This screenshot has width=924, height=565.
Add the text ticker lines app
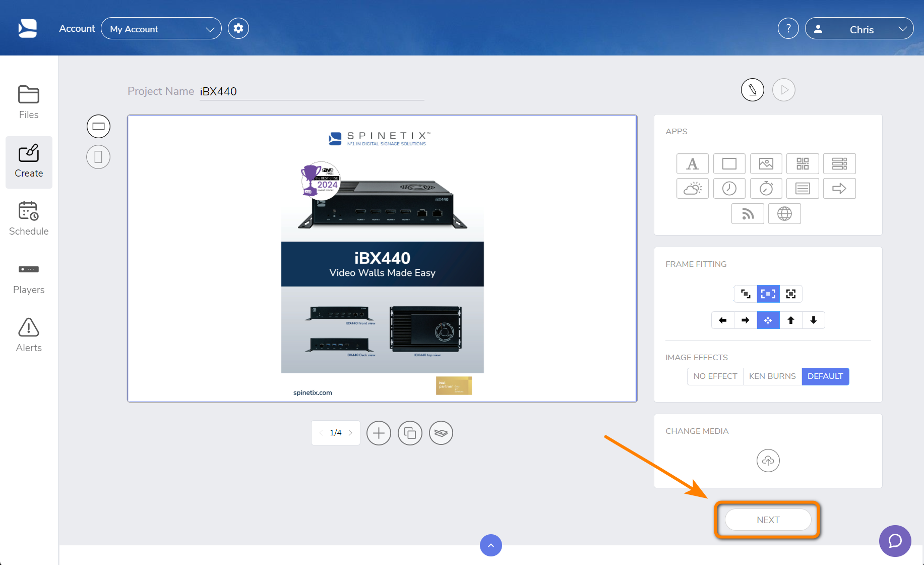[803, 189]
